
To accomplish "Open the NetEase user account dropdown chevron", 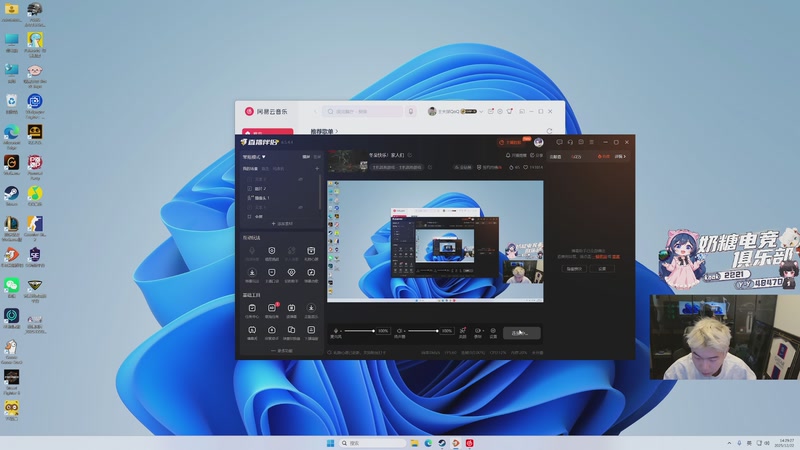I will point(481,111).
